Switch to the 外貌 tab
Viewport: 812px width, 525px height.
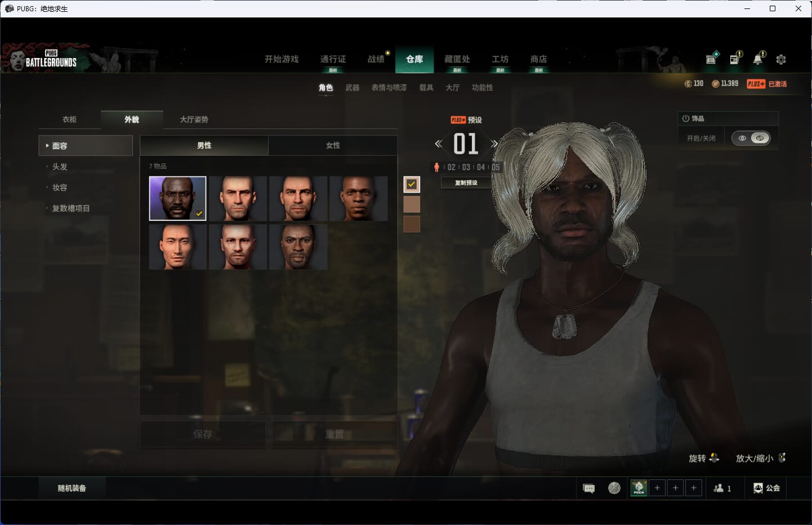coord(132,119)
